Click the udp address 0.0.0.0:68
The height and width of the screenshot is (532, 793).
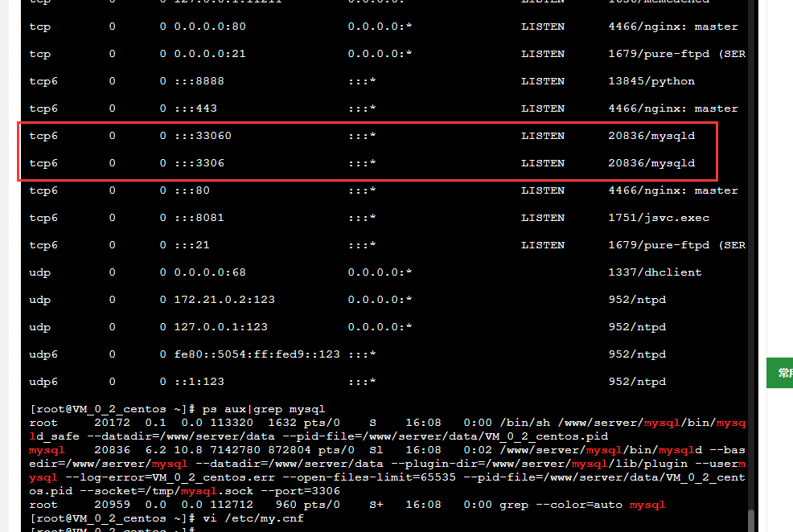point(210,272)
